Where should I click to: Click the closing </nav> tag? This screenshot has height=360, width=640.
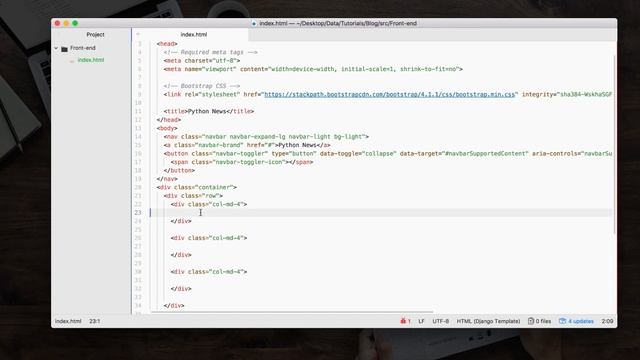pos(167,179)
